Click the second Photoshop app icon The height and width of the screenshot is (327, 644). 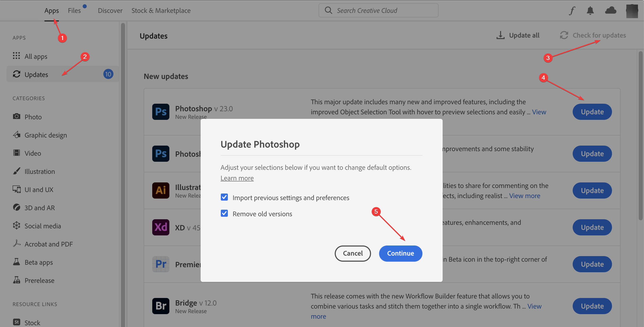[x=161, y=153]
